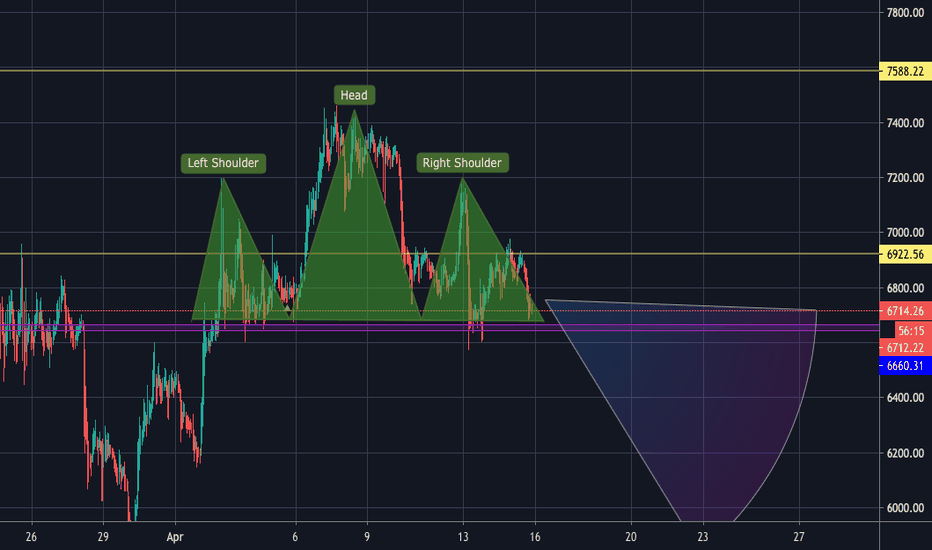Click the 6200.00 price axis value
Viewport: 932px width, 550px height.
point(905,453)
